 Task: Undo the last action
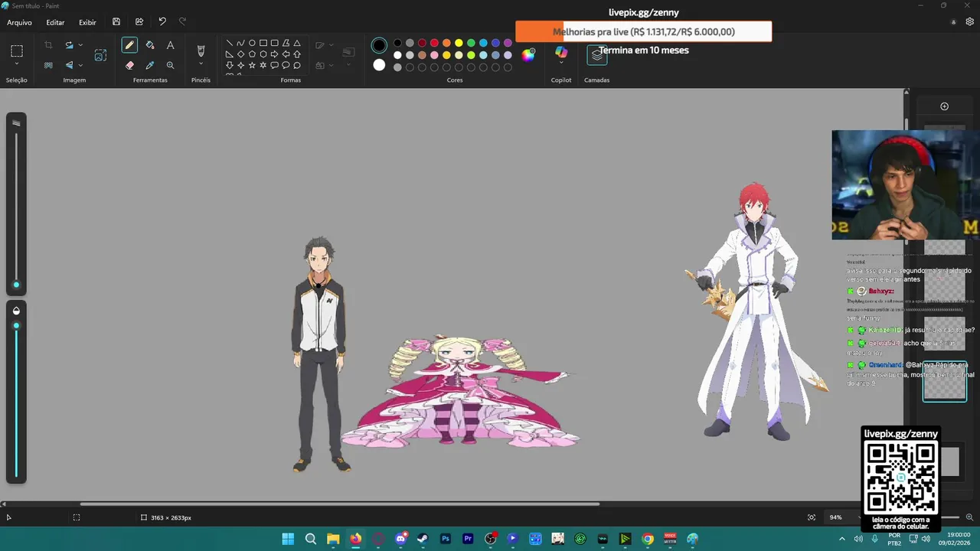[x=162, y=22]
